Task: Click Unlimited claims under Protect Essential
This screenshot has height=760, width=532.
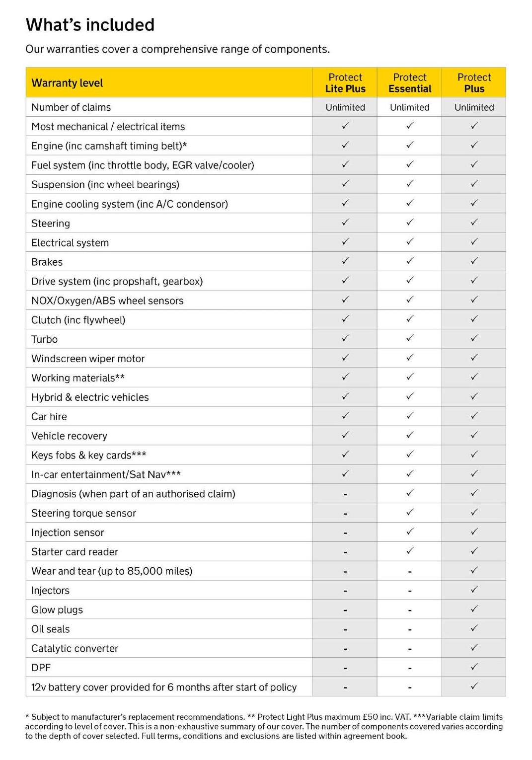Action: click(410, 107)
